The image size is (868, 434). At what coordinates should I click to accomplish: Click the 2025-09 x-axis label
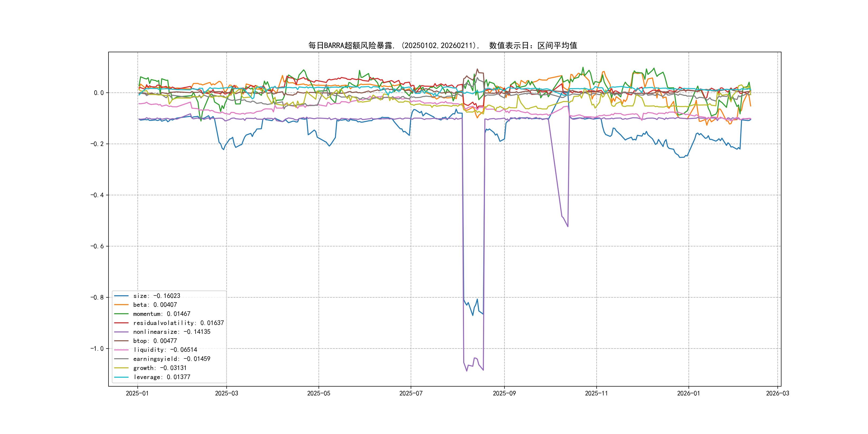tap(504, 393)
